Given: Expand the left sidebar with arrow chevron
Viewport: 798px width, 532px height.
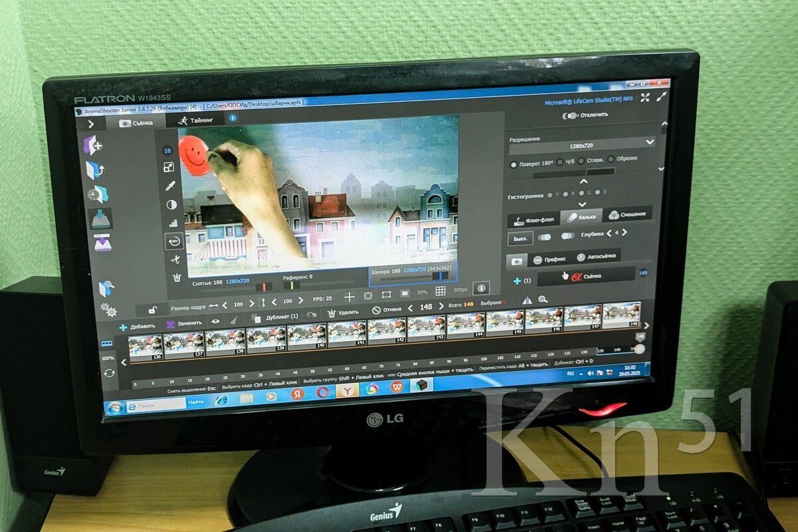Looking at the screenshot, I should [x=91, y=124].
